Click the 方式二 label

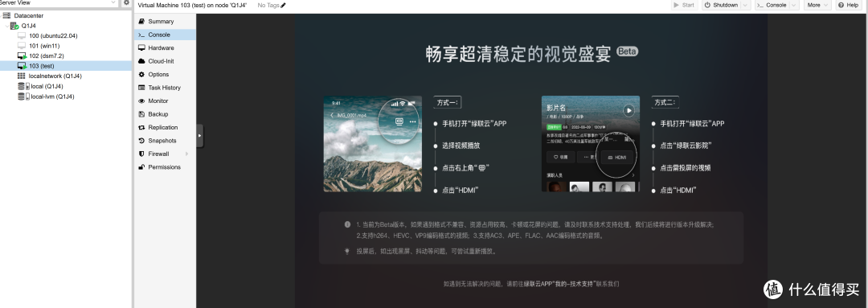tap(665, 102)
